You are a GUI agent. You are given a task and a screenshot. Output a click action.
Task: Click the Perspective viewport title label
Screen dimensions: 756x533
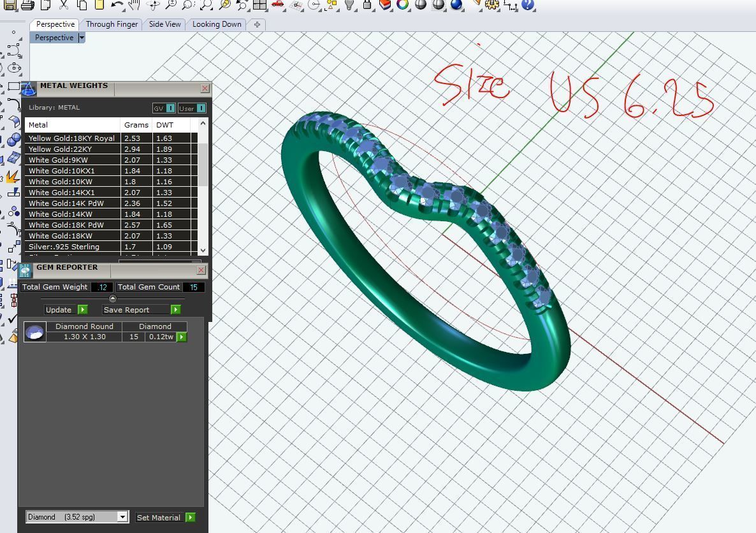(x=54, y=38)
